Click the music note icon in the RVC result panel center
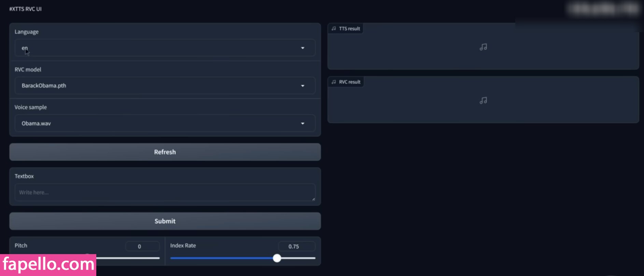644x276 pixels. coord(483,101)
